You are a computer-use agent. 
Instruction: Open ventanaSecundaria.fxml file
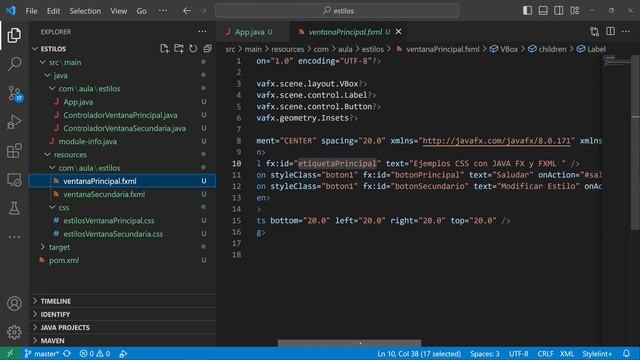click(104, 194)
